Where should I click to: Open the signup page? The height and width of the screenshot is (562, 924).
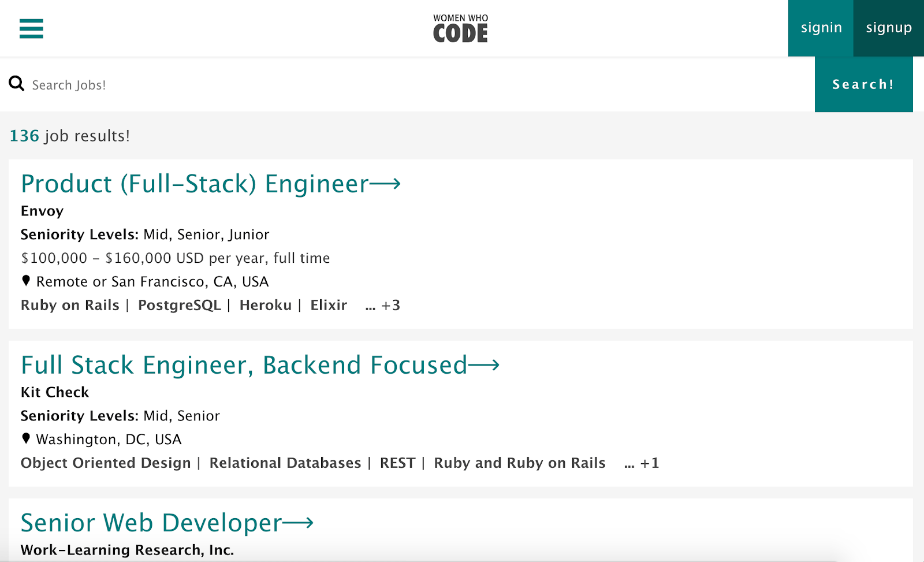[888, 28]
